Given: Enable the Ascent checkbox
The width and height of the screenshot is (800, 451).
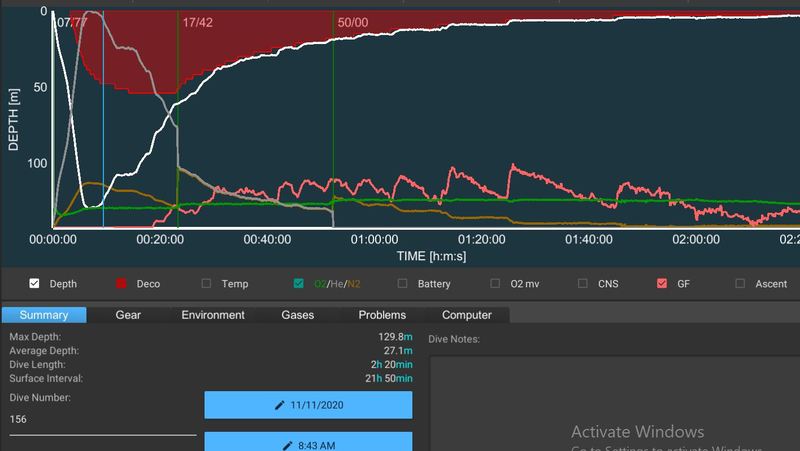Looking at the screenshot, I should coord(741,284).
